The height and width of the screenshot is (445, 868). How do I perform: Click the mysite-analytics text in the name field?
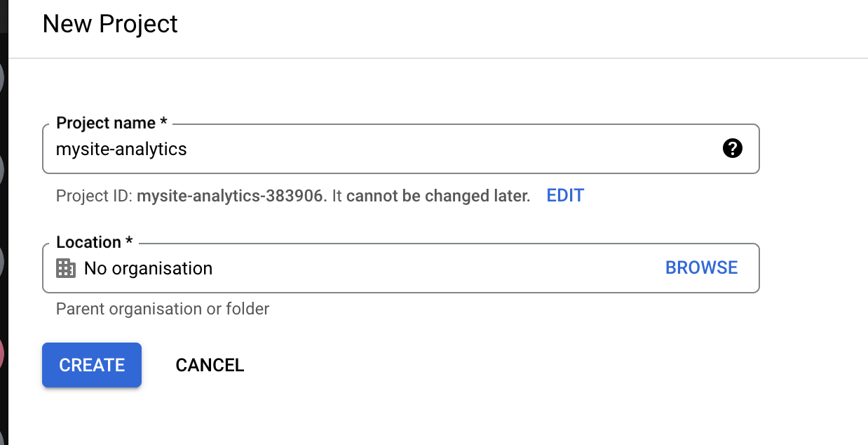coord(121,149)
